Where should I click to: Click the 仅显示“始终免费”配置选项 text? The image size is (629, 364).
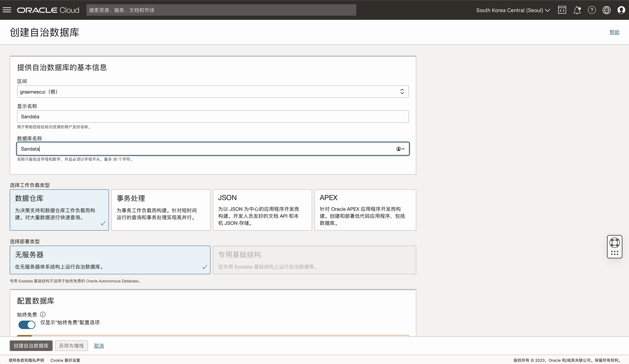70,322
